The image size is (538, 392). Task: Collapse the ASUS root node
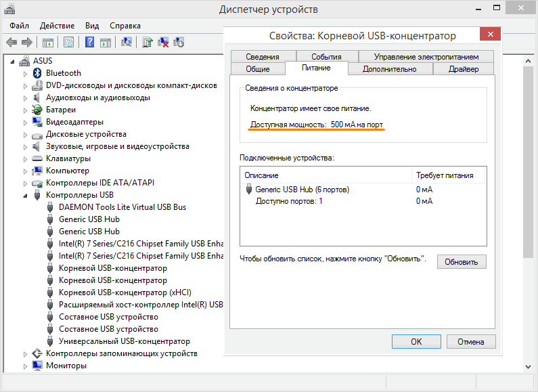click(x=13, y=62)
